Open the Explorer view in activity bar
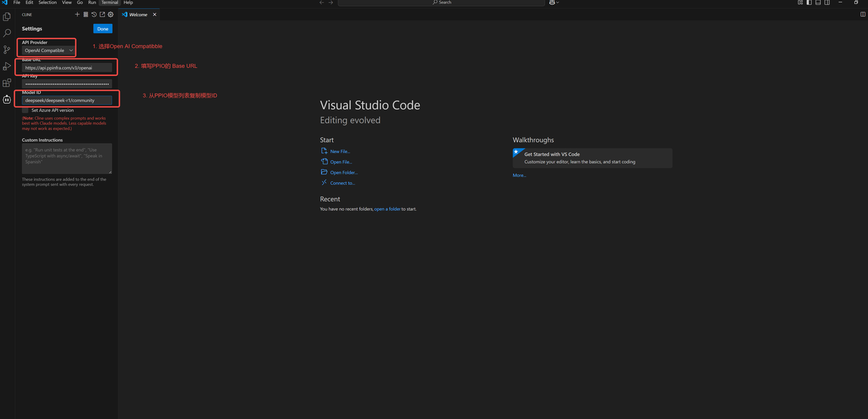The image size is (868, 419). (7, 16)
